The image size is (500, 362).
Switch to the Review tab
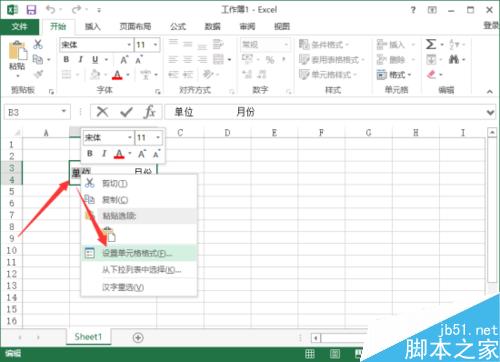pyautogui.click(x=247, y=26)
